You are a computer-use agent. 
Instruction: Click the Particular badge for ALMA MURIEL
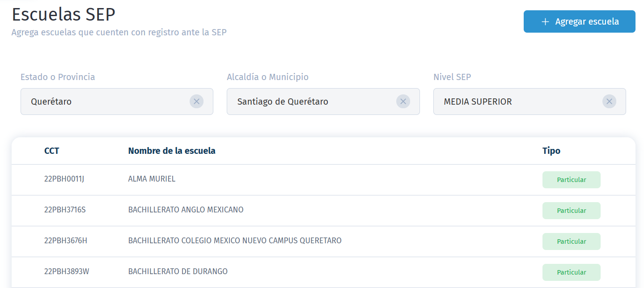pos(571,179)
